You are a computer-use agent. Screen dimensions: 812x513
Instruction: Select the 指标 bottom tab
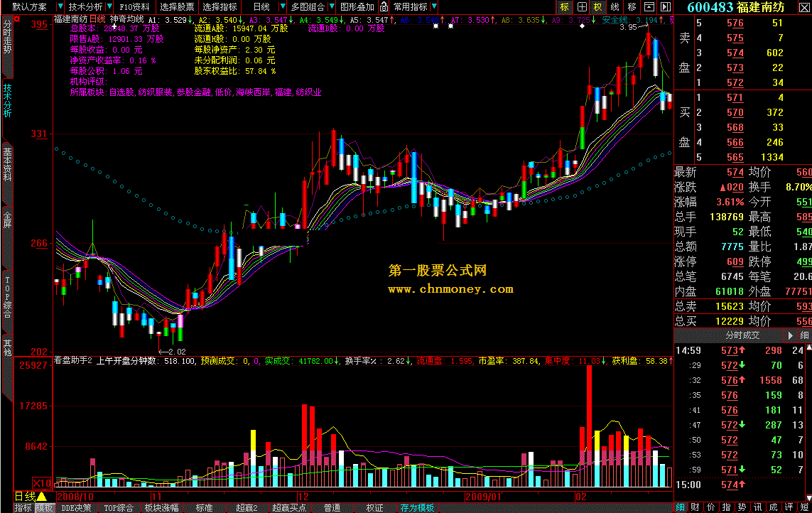coord(23,508)
